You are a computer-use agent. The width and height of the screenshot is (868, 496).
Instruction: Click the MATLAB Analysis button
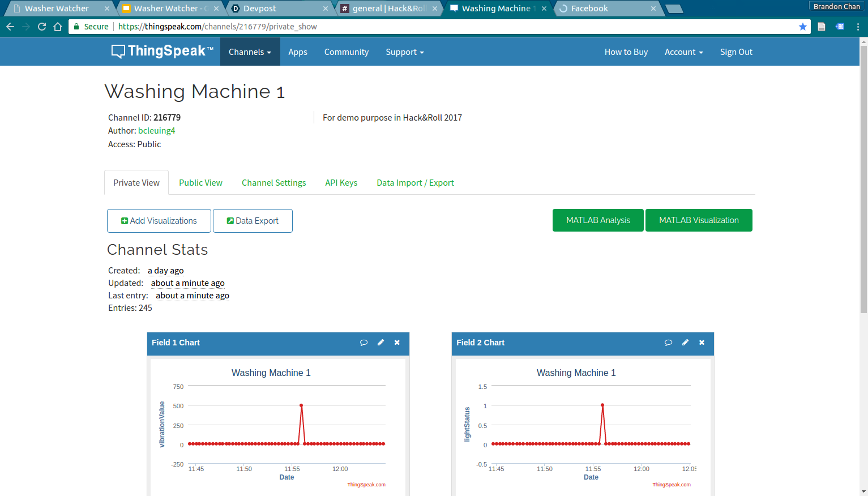[598, 220]
